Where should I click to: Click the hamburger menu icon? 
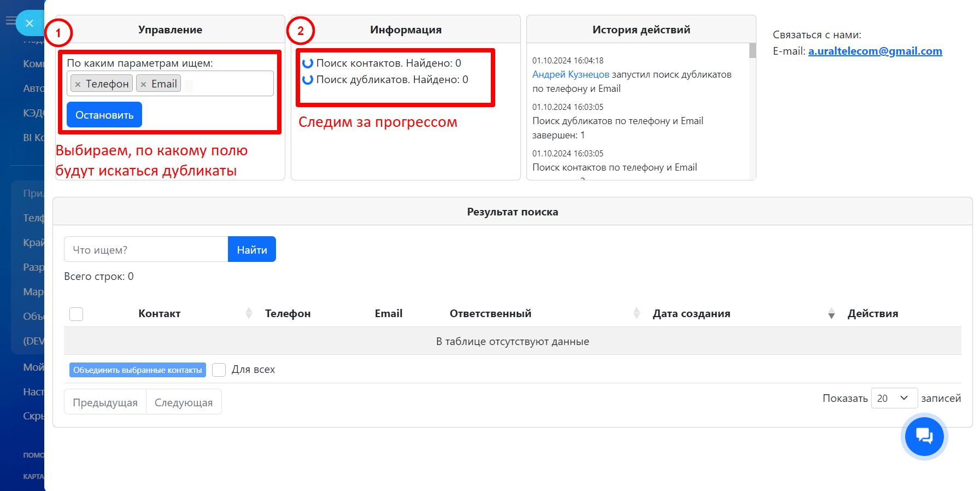[10, 21]
